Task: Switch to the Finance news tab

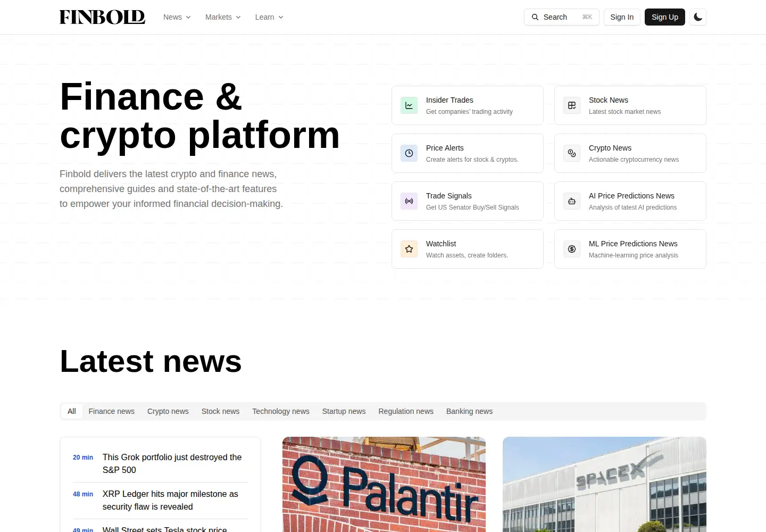Action: [112, 411]
